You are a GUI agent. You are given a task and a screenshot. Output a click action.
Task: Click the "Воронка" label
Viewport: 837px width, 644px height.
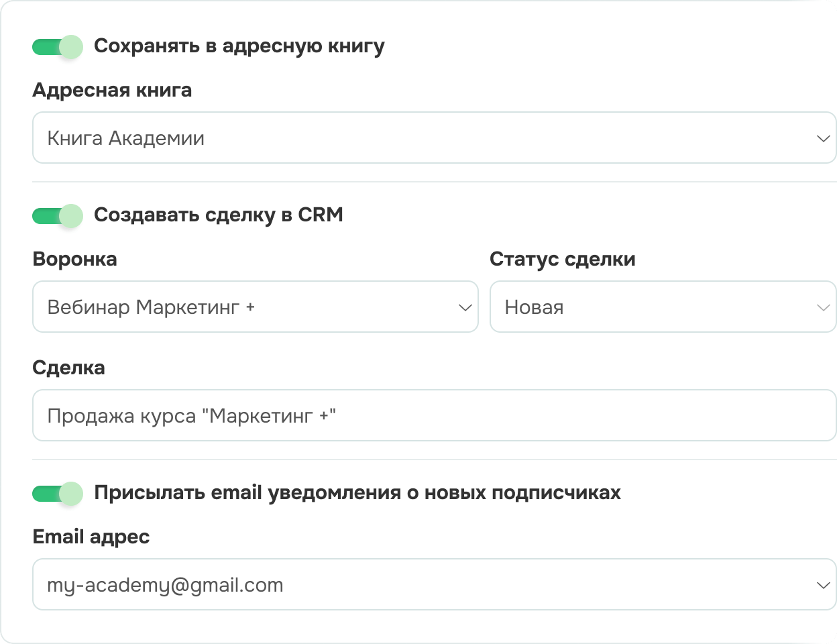click(74, 259)
